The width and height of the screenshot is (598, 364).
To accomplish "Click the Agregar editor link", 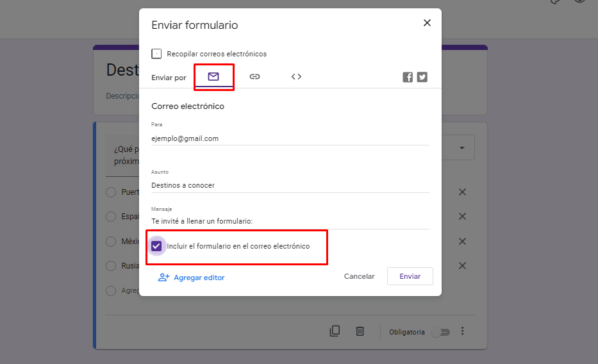I will pos(192,277).
